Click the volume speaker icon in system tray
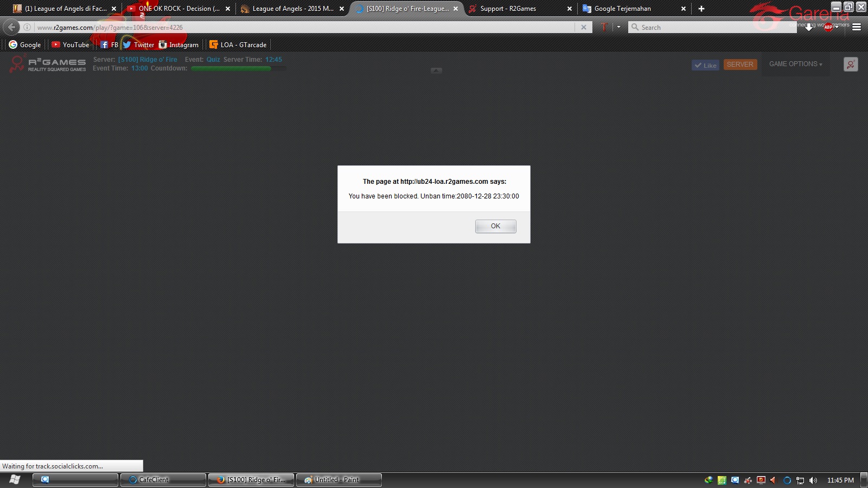Image resolution: width=868 pixels, height=488 pixels. [813, 480]
